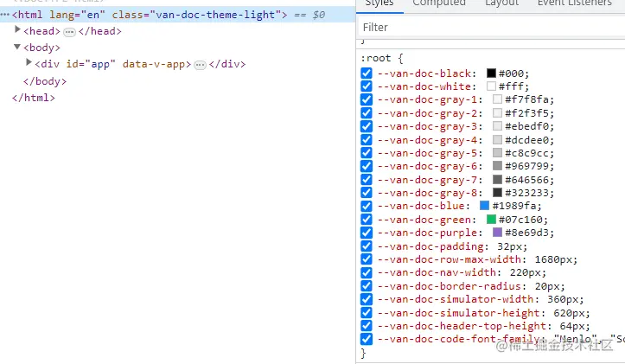Toggle the --van-doc-purple checkbox
The height and width of the screenshot is (364, 625).
pyautogui.click(x=367, y=233)
